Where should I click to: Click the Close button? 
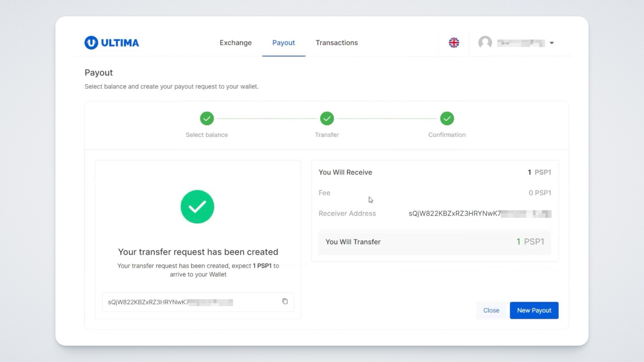[491, 310]
